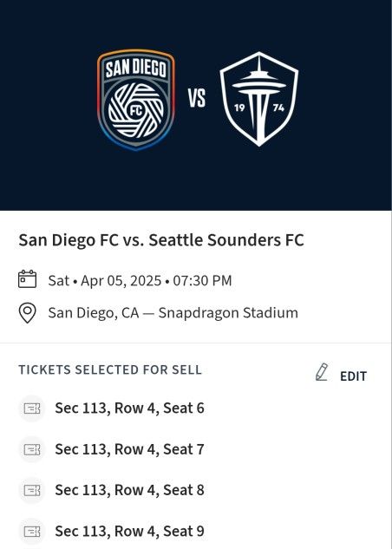The image size is (392, 549).
Task: Click the pencil edit icon
Action: click(322, 372)
